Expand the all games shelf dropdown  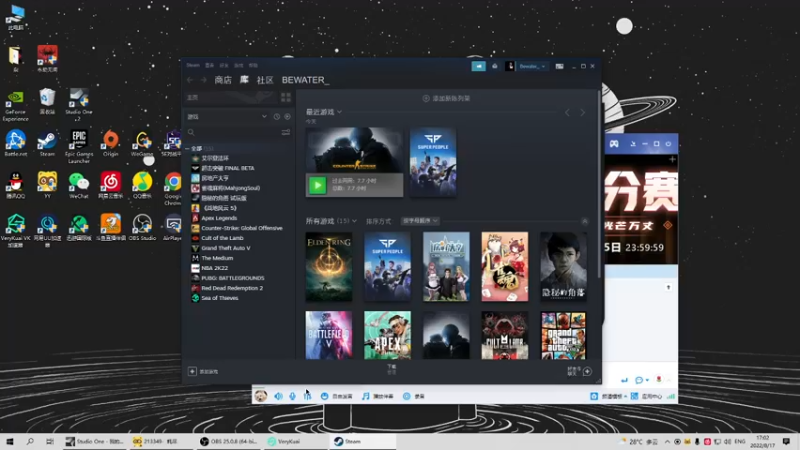point(354,221)
